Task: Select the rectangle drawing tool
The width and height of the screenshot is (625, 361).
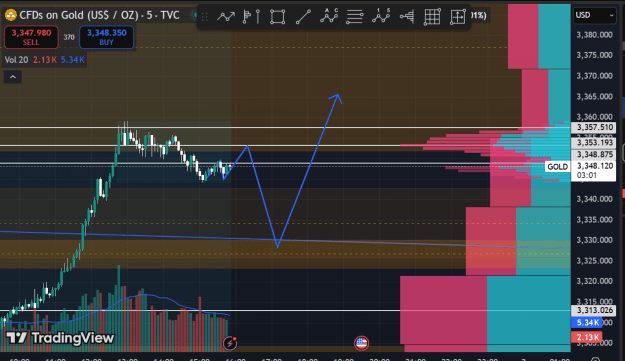Action: [277, 17]
